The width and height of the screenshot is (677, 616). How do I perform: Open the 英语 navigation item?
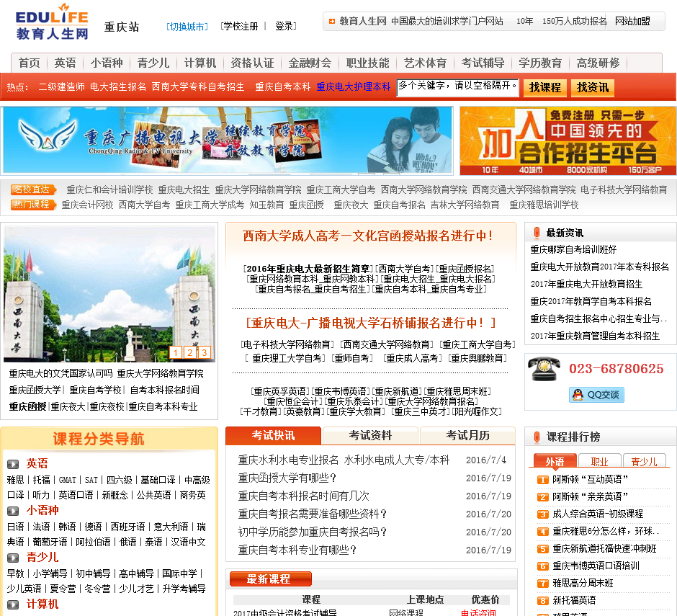click(66, 63)
